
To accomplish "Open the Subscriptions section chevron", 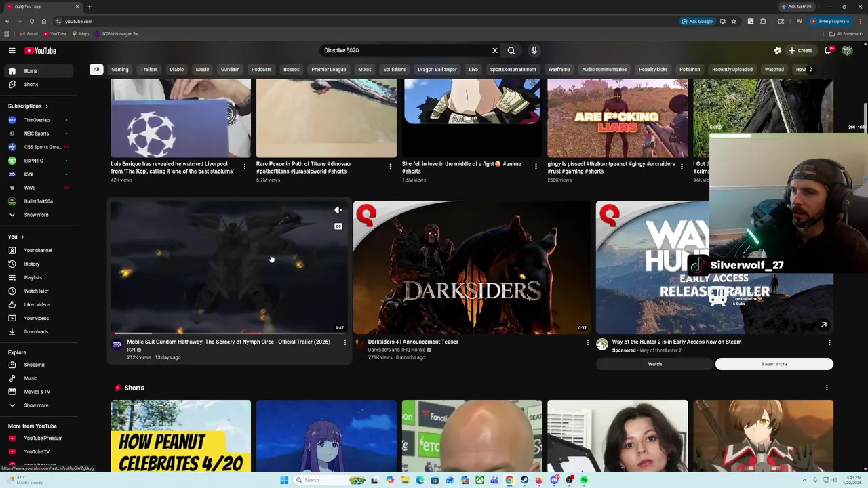I will click(x=46, y=106).
